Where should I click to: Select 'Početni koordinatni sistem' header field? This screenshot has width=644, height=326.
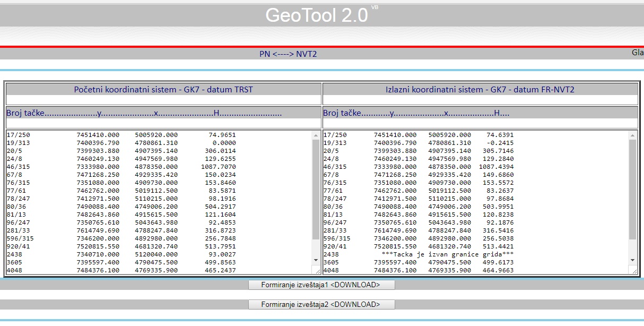[x=163, y=90]
